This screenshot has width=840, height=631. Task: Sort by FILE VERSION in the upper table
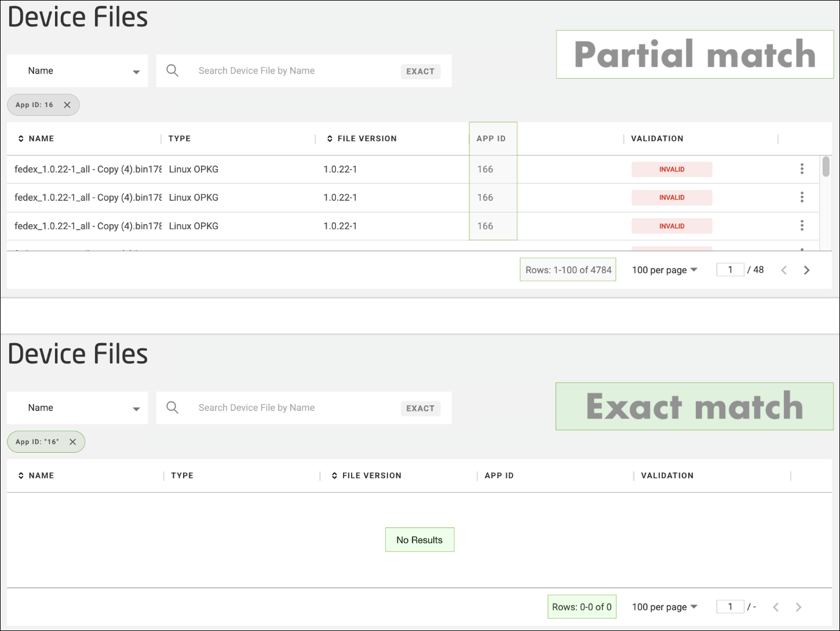pos(361,138)
